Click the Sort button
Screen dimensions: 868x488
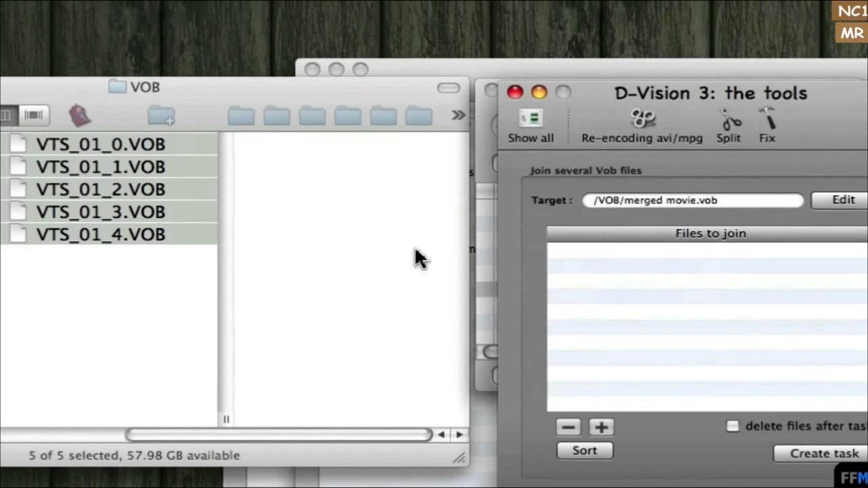click(585, 451)
